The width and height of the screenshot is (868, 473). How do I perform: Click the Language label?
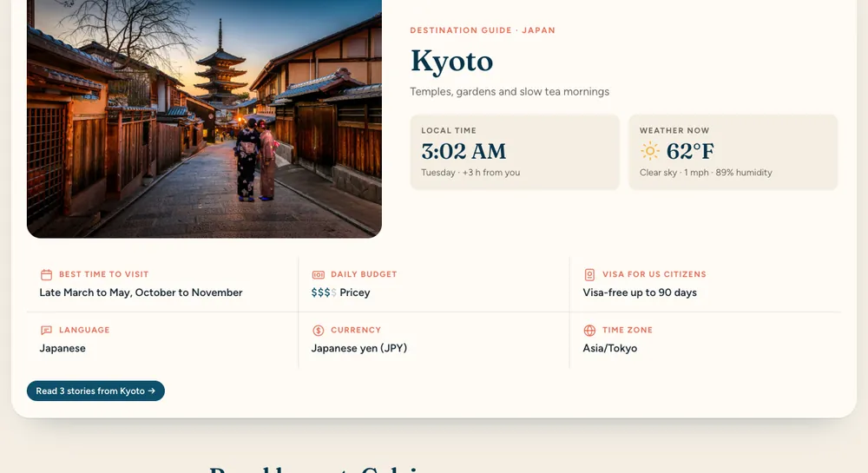(84, 331)
